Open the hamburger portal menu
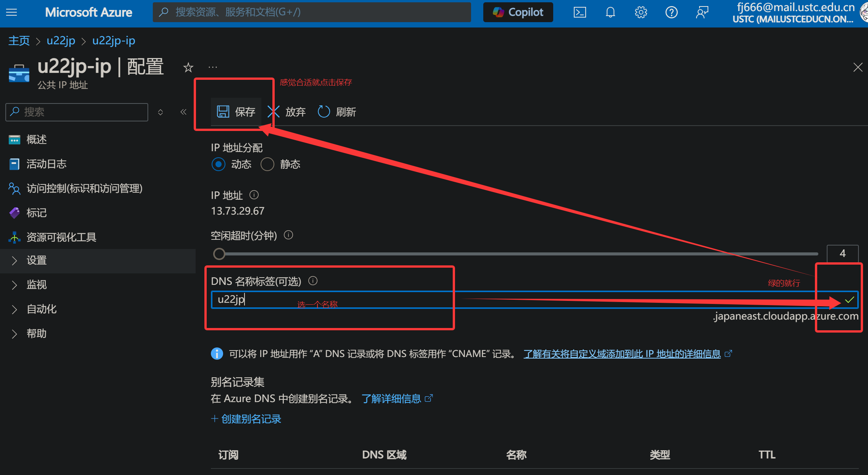The height and width of the screenshot is (475, 868). (x=11, y=12)
